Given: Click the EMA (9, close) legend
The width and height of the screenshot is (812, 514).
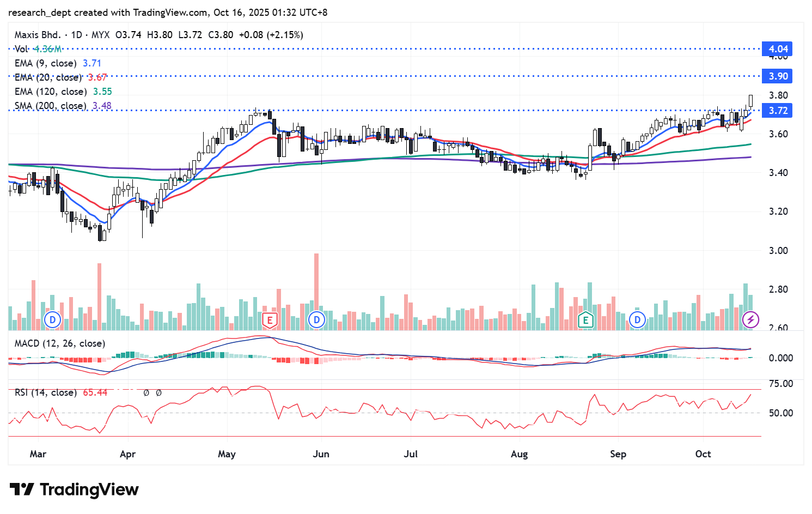Looking at the screenshot, I should [46, 63].
